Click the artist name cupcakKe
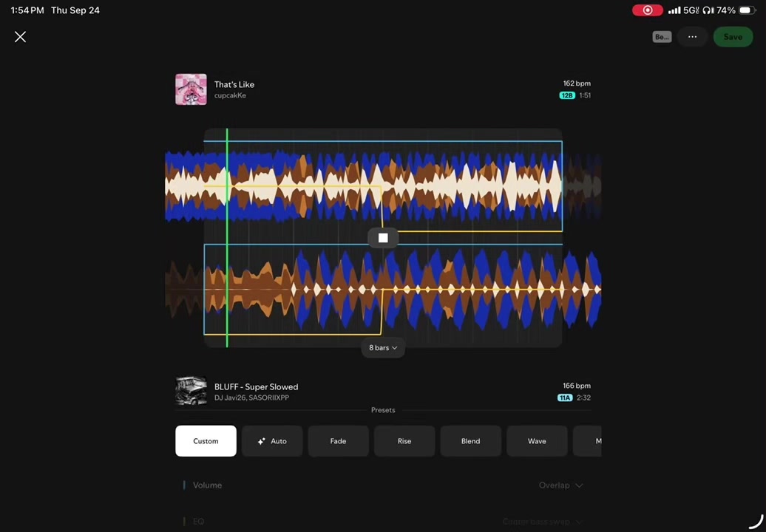Viewport: 766px width, 532px height. pyautogui.click(x=230, y=95)
